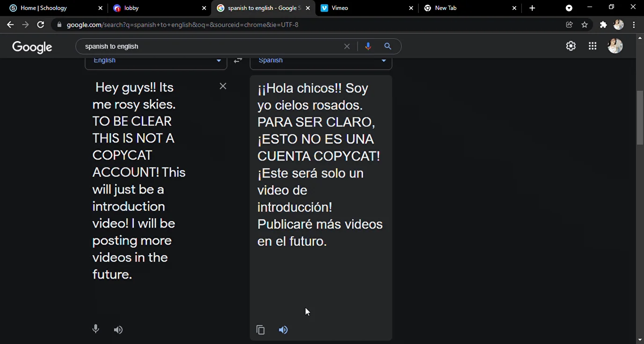The image size is (644, 344).
Task: Click the magnifier search button
Action: coord(388,46)
